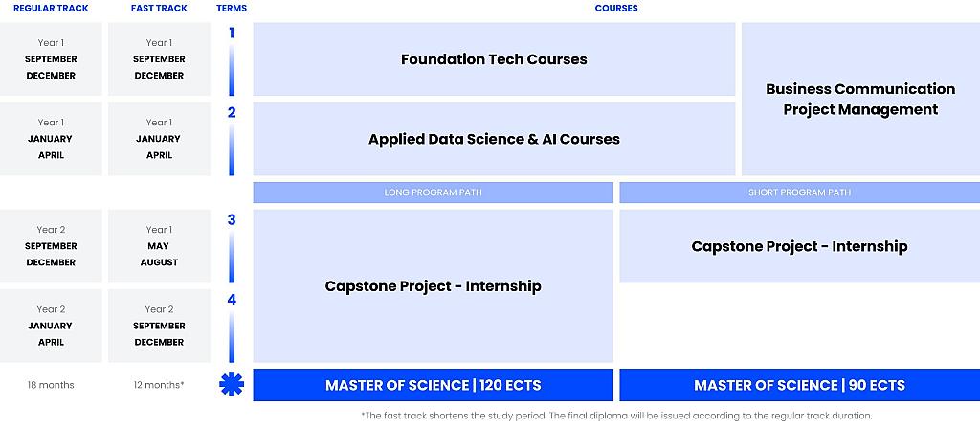The width and height of the screenshot is (980, 429).
Task: Click the Fast Track column header
Action: pos(159,9)
